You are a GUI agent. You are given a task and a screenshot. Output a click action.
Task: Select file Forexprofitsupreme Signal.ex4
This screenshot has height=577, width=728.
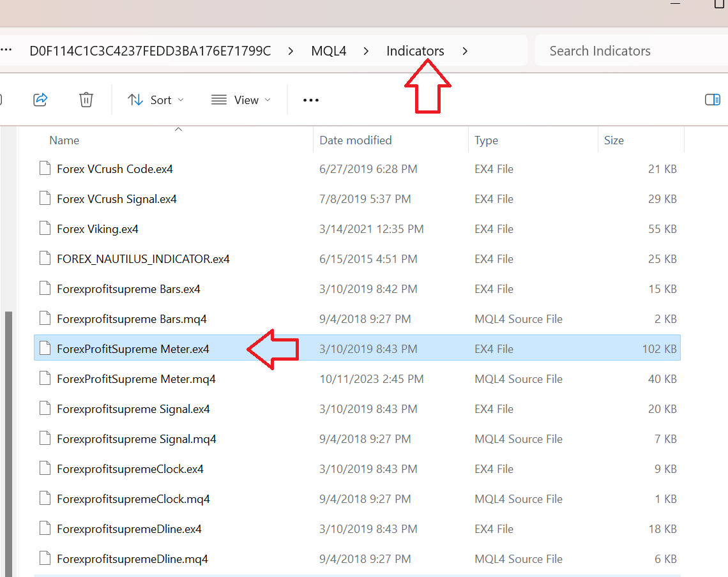[x=357, y=409]
